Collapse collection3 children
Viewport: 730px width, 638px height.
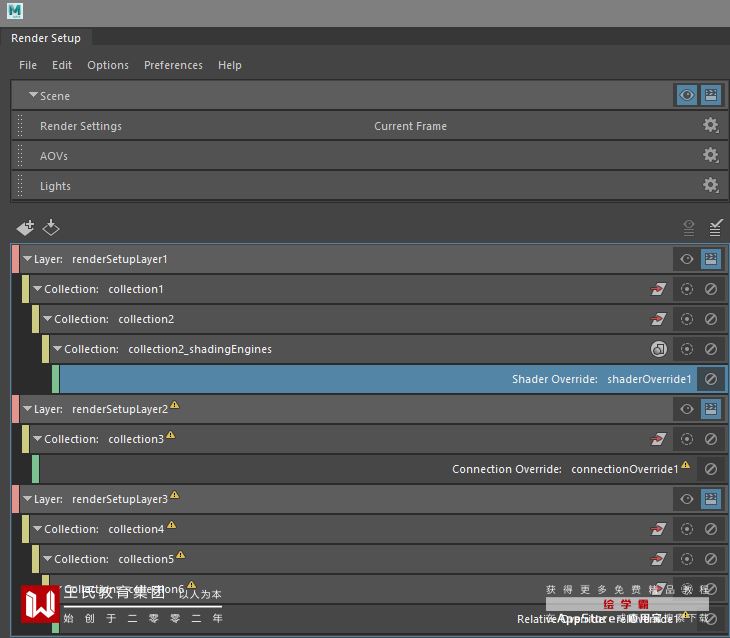pos(37,438)
